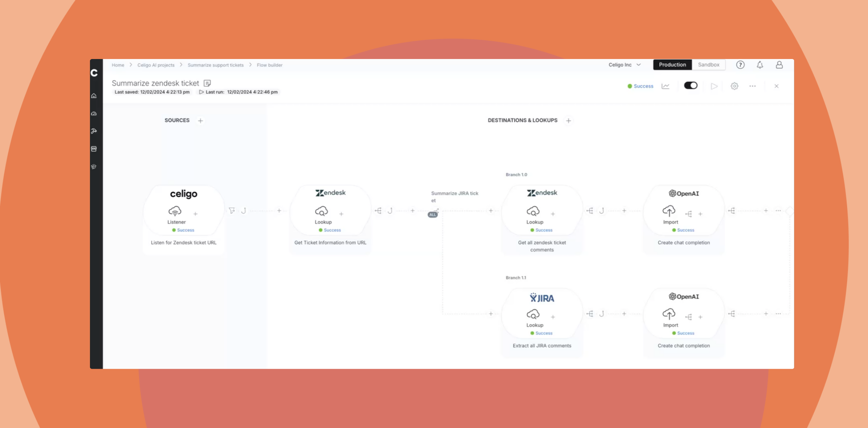Open hook icon after the JIRA lookup

click(x=601, y=314)
